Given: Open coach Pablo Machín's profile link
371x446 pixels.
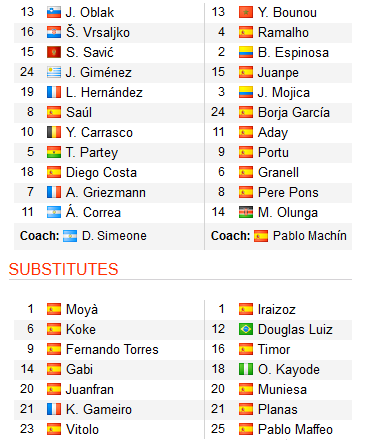Looking at the screenshot, I should pyautogui.click(x=310, y=236).
